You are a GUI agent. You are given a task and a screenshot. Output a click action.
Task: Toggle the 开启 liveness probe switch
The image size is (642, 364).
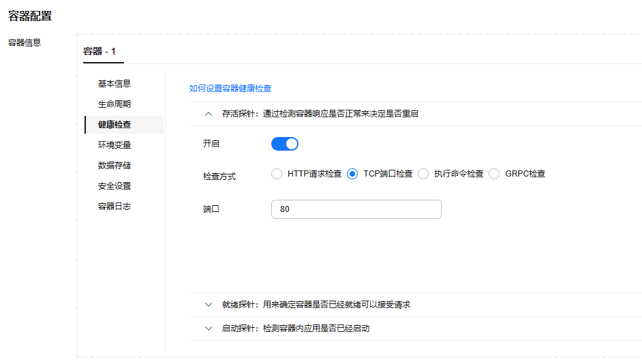tap(285, 144)
